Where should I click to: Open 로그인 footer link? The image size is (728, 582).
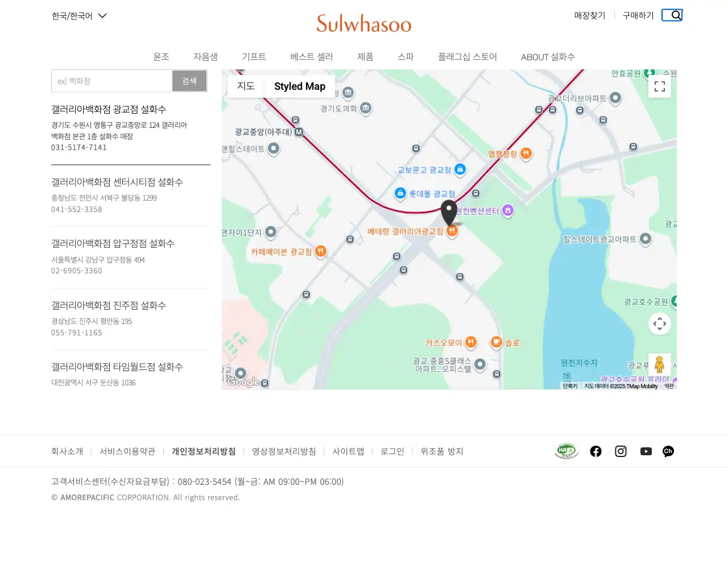(x=392, y=451)
